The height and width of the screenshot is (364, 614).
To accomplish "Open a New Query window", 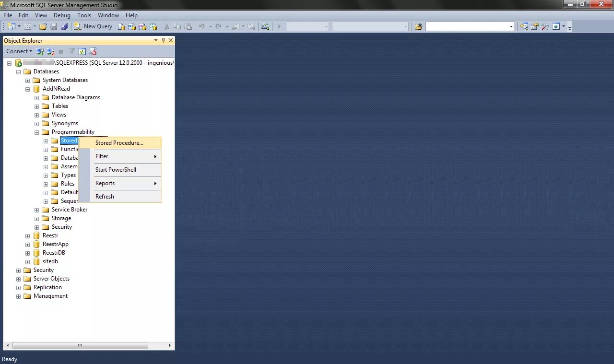I will [93, 26].
